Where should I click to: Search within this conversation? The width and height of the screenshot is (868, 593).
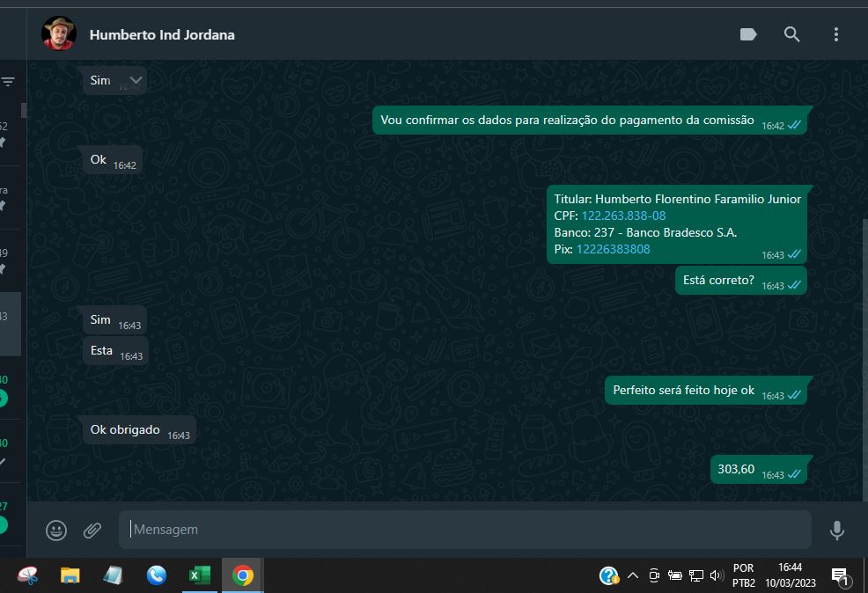tap(791, 34)
